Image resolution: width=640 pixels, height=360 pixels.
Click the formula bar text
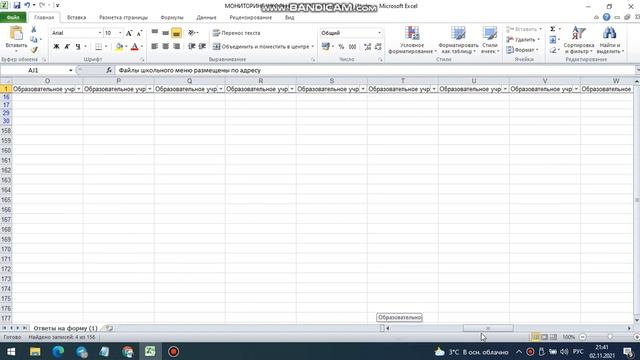[189, 70]
